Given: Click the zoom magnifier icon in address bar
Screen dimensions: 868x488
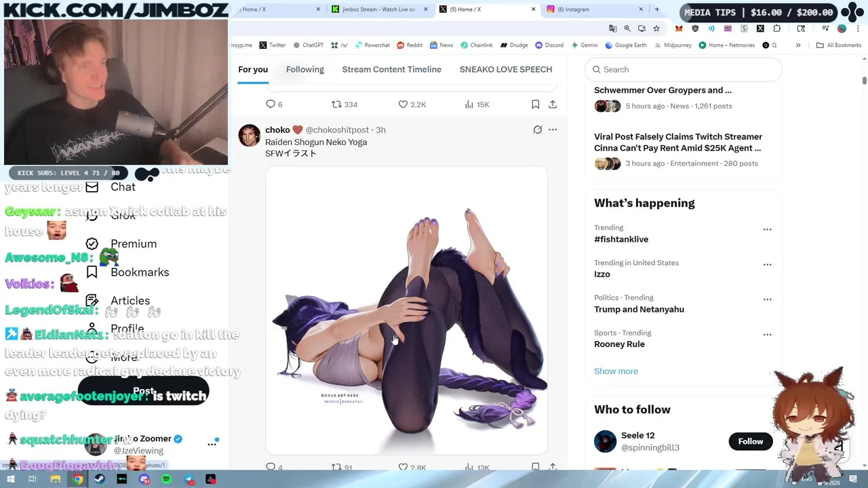Looking at the screenshot, I should pos(627,28).
